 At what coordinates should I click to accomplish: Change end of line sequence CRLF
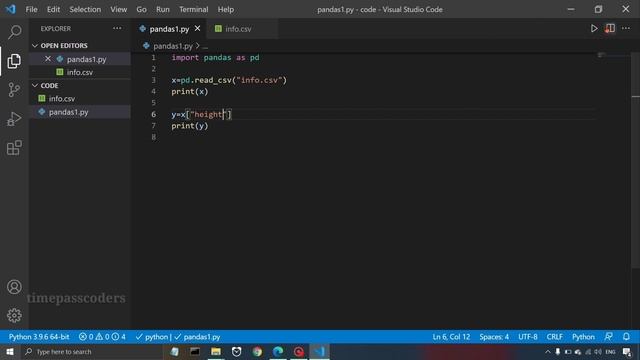554,337
